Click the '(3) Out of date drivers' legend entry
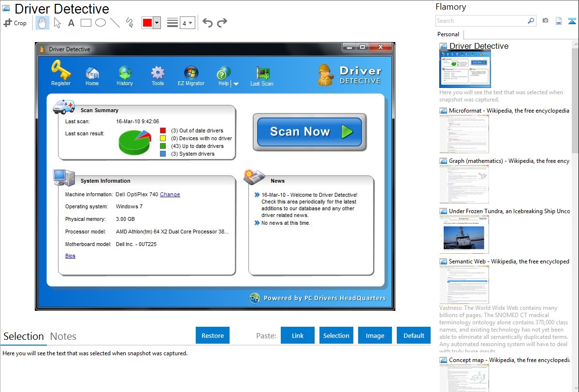The image size is (579, 392). 197,131
